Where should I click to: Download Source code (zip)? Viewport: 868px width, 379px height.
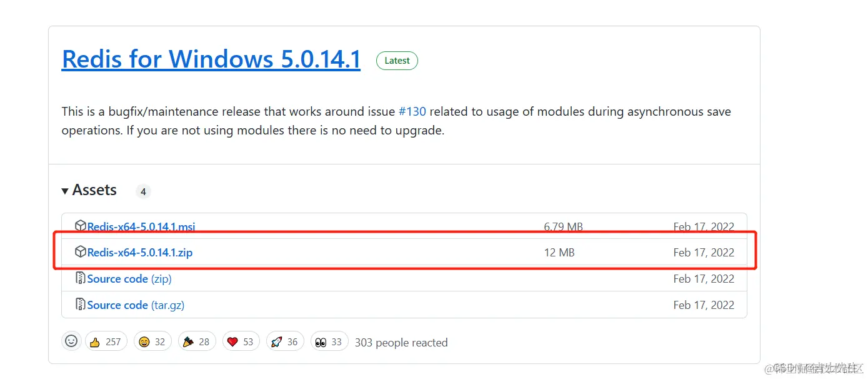tap(129, 279)
